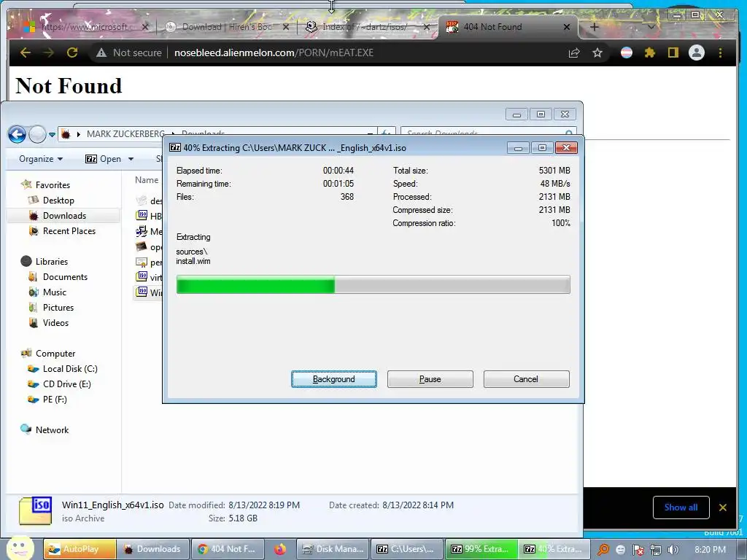Switch to the Microsoft tab
The width and height of the screenshot is (747, 560).
point(86,27)
